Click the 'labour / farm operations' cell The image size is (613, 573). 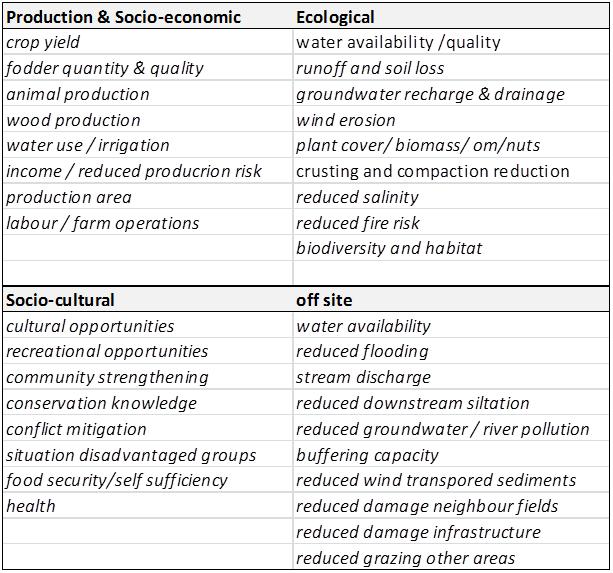click(x=103, y=223)
